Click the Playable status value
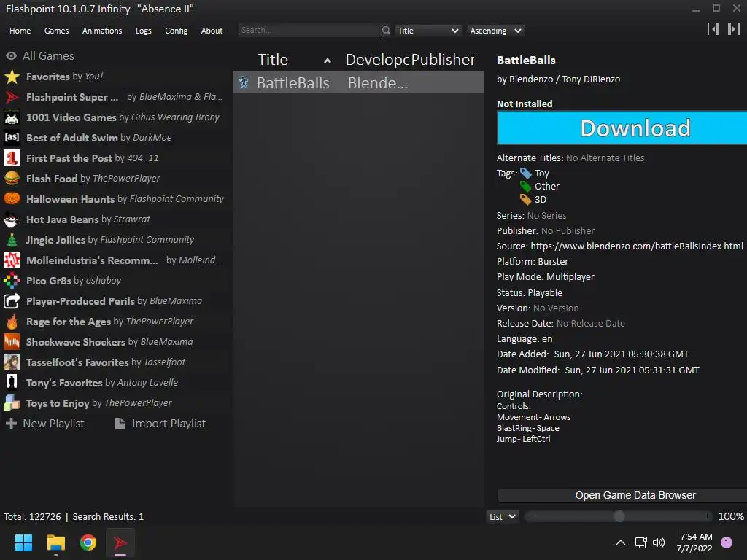The height and width of the screenshot is (560, 747). click(545, 293)
